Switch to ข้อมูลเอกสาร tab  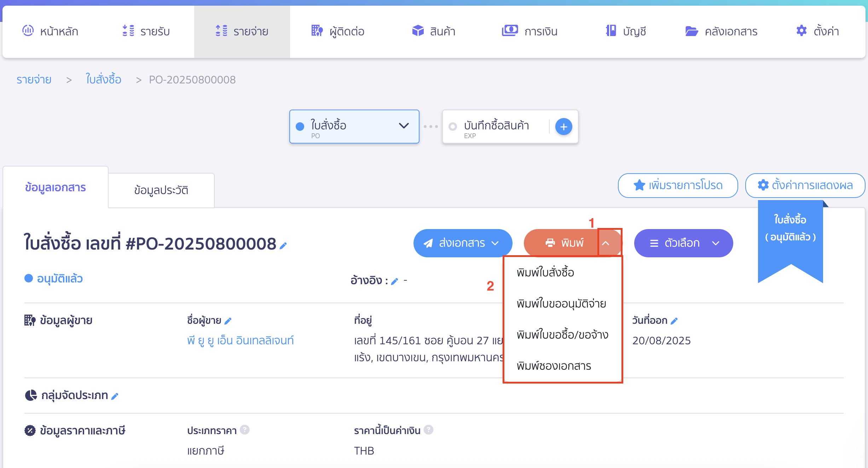click(x=56, y=187)
